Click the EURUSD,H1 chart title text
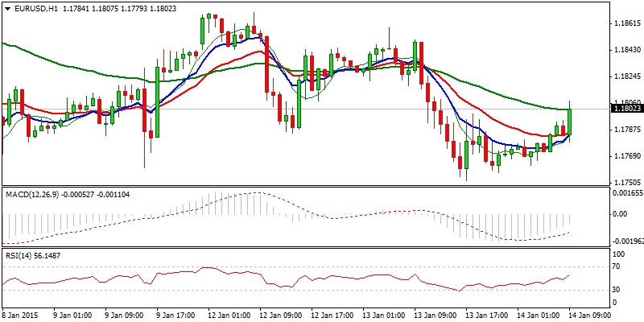 tap(35, 8)
